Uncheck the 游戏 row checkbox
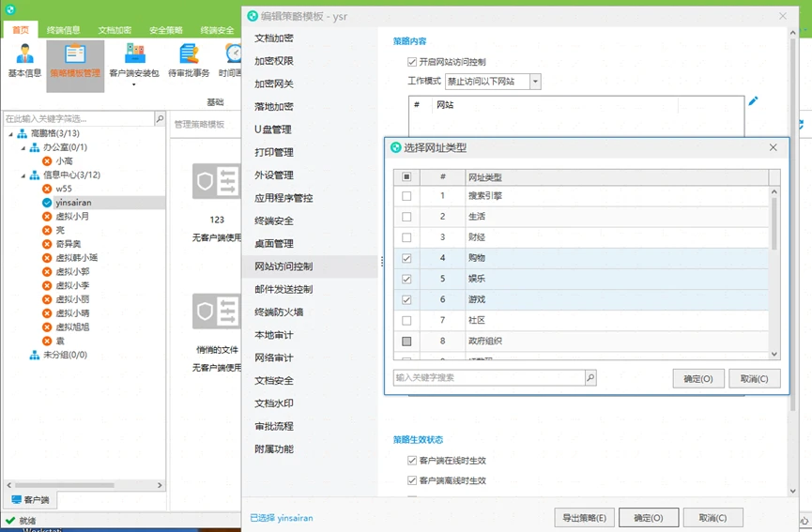Screen dimensions: 812x532 coord(406,299)
